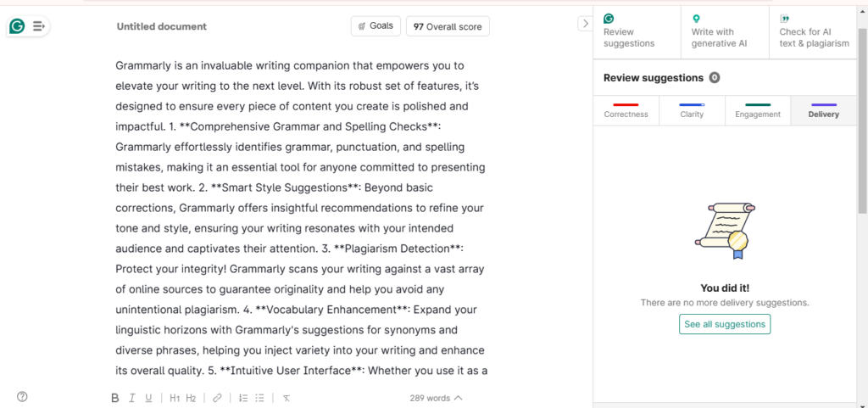868x408 pixels.
Task: Apply bold formatting with B icon
Action: [x=115, y=398]
